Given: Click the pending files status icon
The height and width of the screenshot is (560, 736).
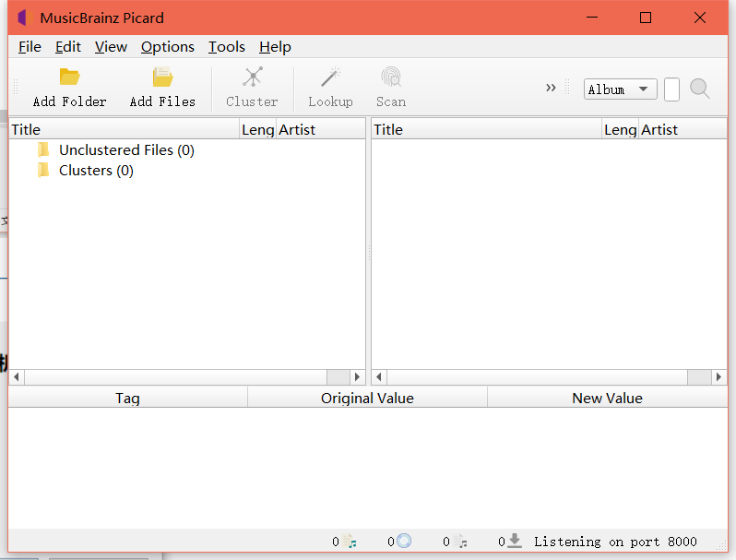Looking at the screenshot, I should click(x=460, y=542).
